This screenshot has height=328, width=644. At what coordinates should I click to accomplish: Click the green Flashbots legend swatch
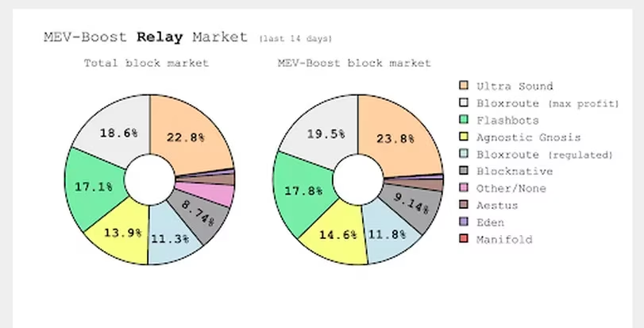click(464, 120)
